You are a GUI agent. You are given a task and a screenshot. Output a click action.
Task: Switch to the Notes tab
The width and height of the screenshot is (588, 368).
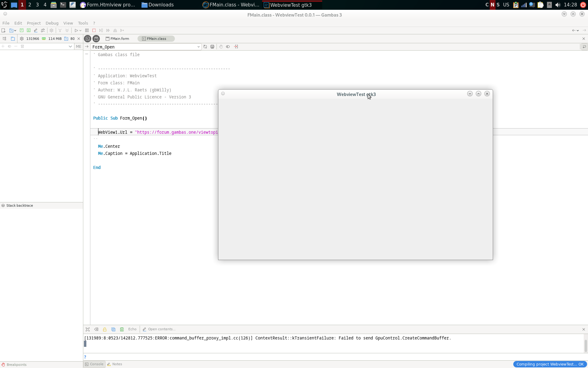(x=115, y=364)
